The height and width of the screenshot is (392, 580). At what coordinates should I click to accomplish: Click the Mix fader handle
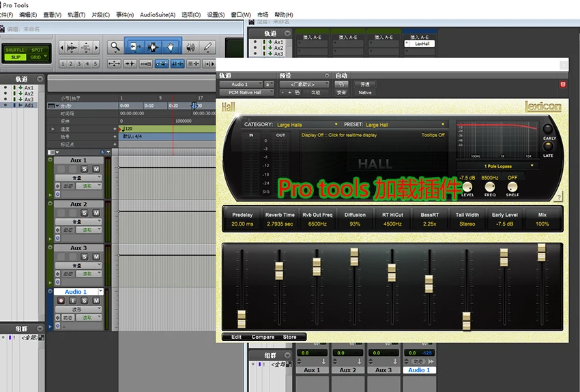pyautogui.click(x=541, y=252)
